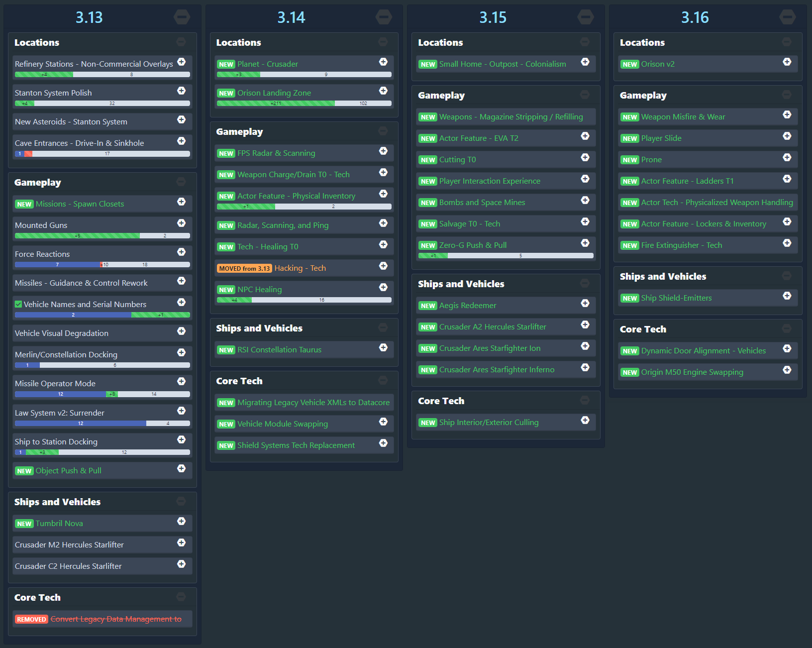812x648 pixels.
Task: Click plus icon on Vehicle Module Swapping
Action: tap(383, 422)
